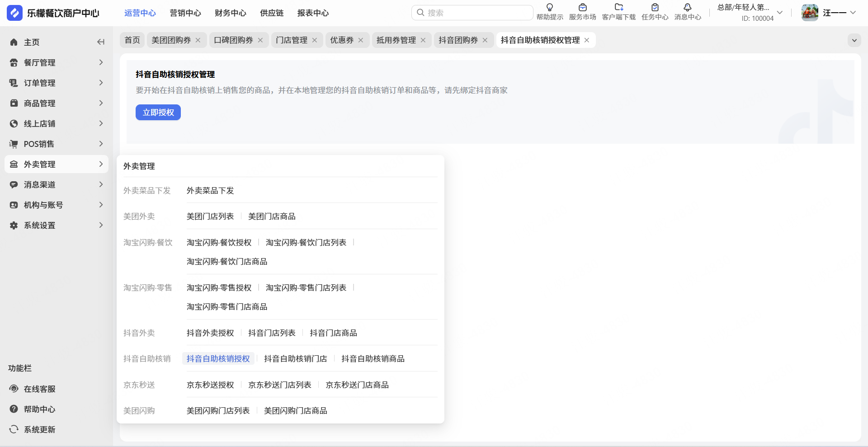The width and height of the screenshot is (868, 447).
Task: Click the 立即授权 button
Action: [158, 113]
